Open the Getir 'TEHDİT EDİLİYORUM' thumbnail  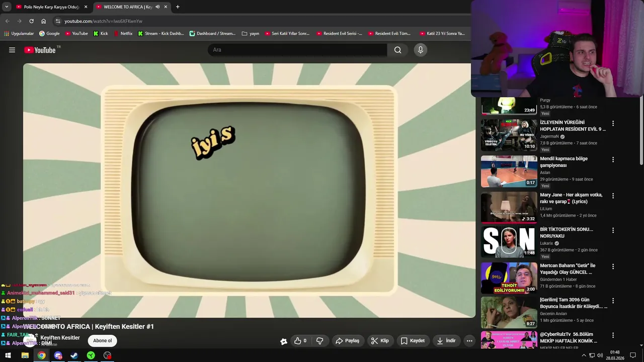(x=509, y=278)
